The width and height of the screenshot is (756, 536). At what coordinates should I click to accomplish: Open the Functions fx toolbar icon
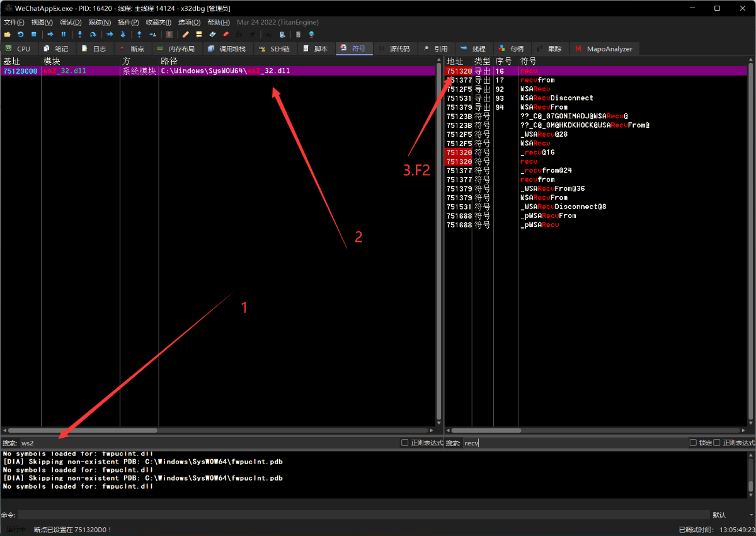[239, 34]
